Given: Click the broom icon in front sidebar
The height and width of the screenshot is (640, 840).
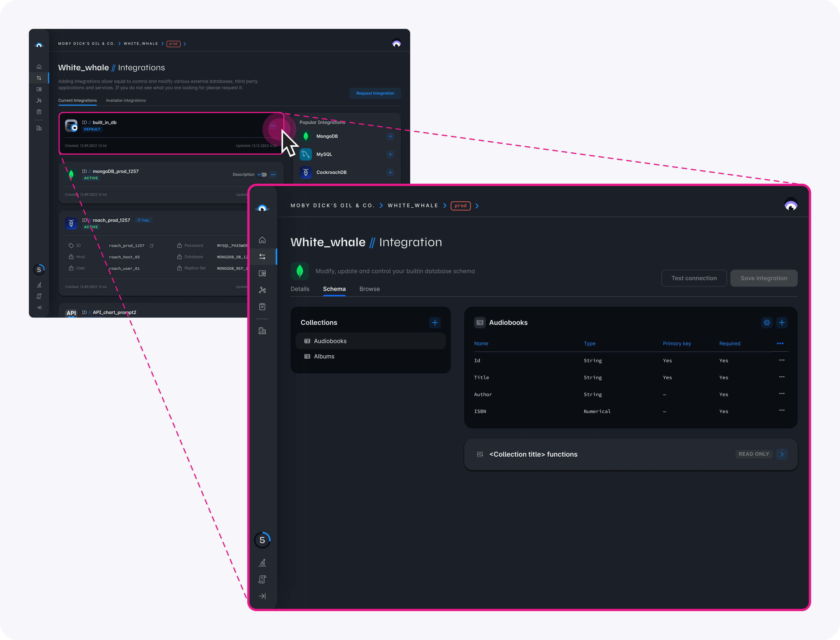Looking at the screenshot, I should (x=262, y=563).
